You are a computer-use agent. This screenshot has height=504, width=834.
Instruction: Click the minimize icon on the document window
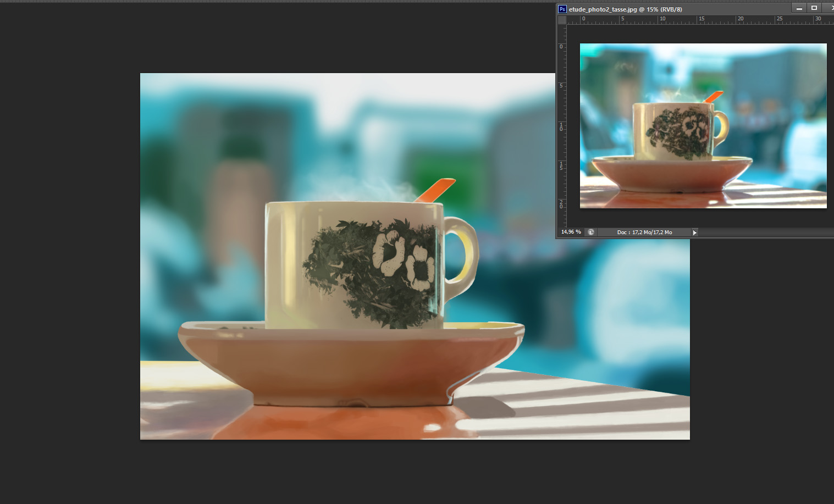click(799, 8)
